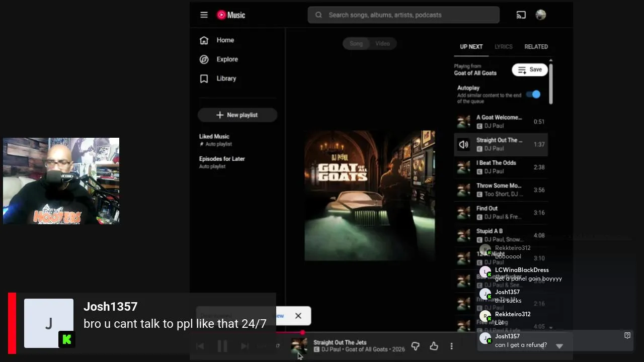Pause the current song
The width and height of the screenshot is (644, 362).
coord(222,346)
